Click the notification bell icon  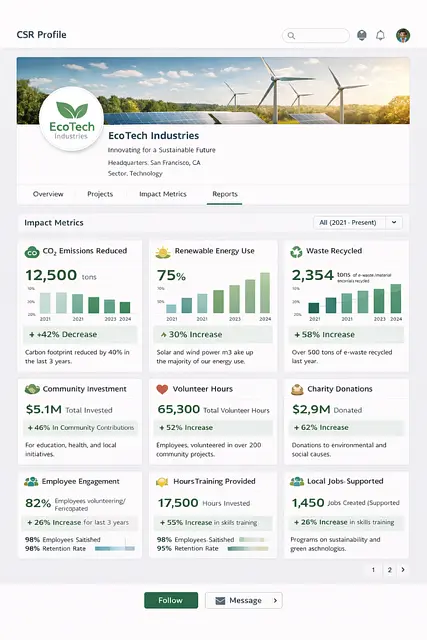coord(380,36)
